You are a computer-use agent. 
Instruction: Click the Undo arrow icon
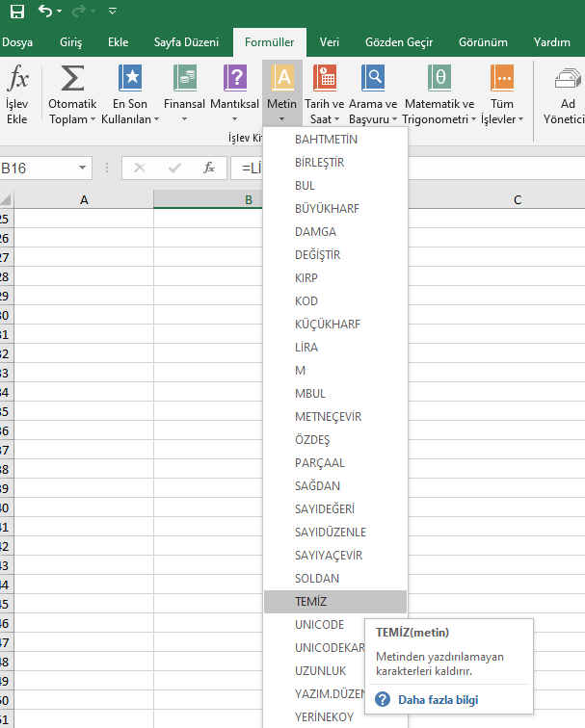45,11
